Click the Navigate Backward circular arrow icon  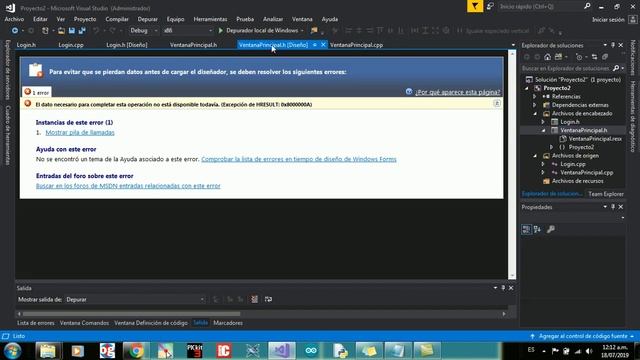pyautogui.click(x=15, y=31)
